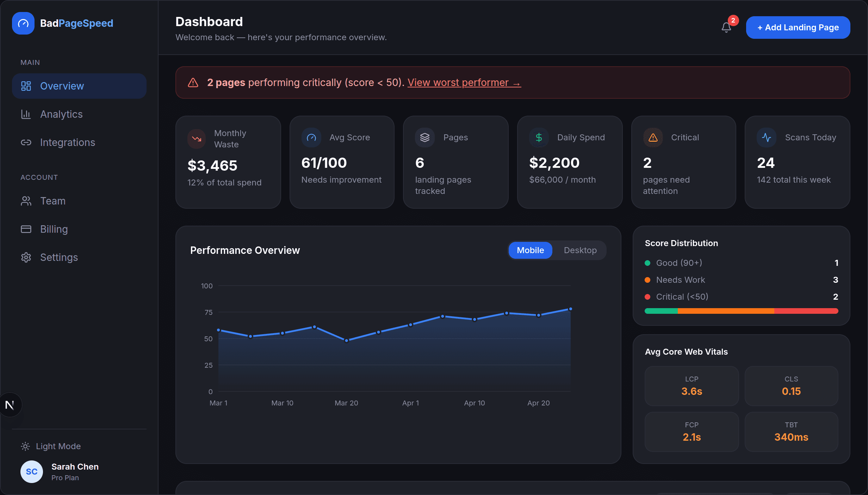Click the Scans Today activity pulse icon
Image resolution: width=868 pixels, height=495 pixels.
[767, 137]
